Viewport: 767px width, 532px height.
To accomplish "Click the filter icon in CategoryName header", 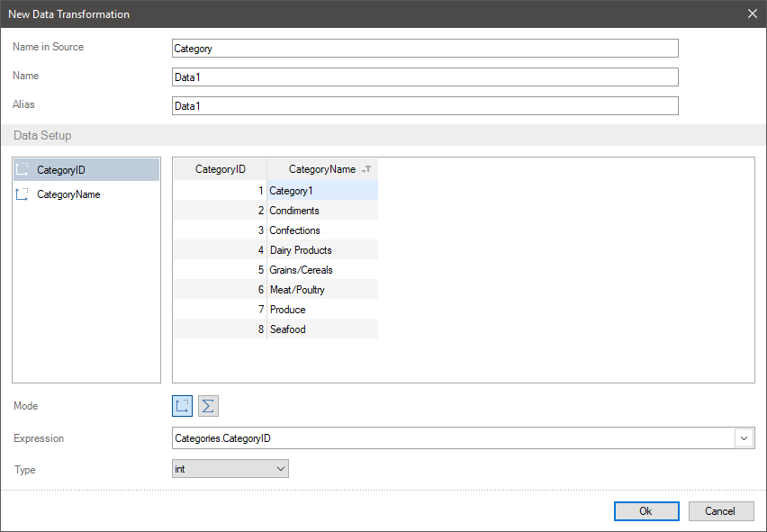I will coord(365,169).
